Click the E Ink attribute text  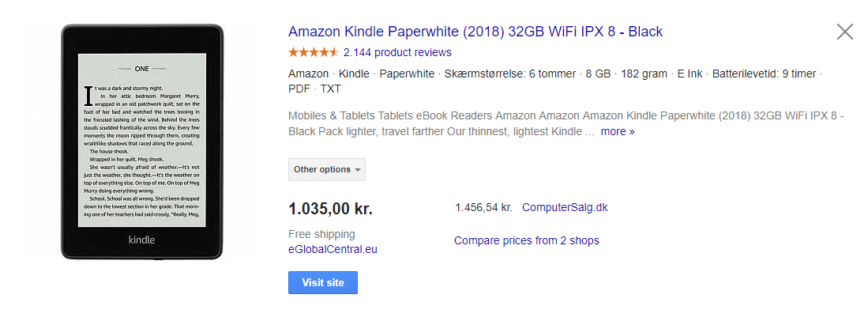[x=690, y=74]
